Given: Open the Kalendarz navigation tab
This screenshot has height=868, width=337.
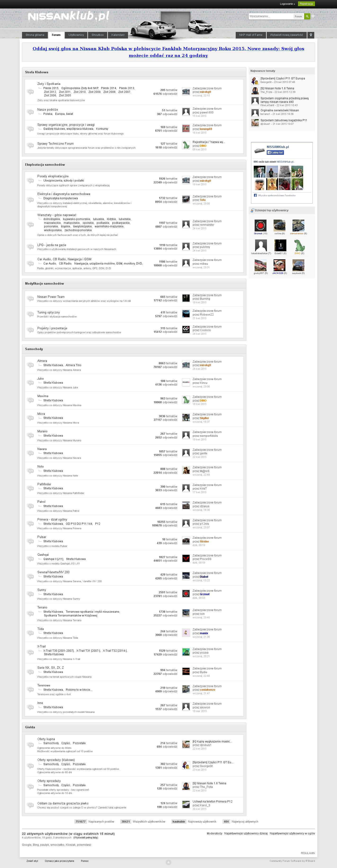Looking at the screenshot, I should tap(118, 35).
